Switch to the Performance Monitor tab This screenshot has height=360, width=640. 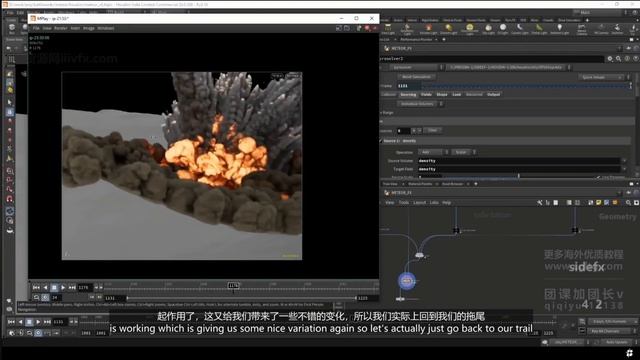coord(416,40)
